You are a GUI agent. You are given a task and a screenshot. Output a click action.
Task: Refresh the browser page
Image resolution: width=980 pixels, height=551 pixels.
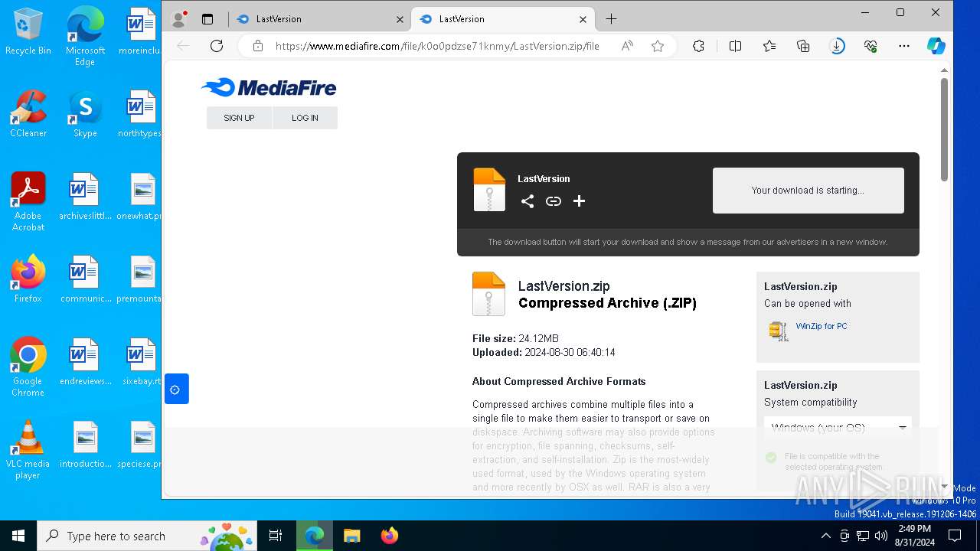(217, 46)
